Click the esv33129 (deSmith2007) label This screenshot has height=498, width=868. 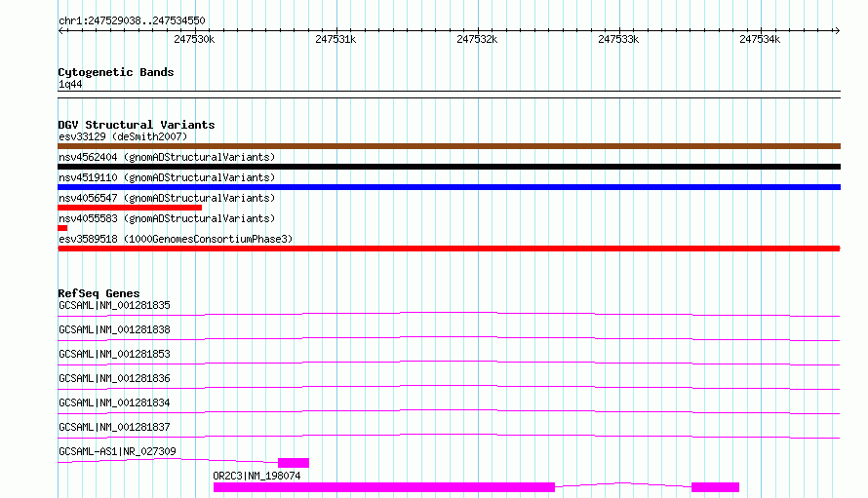123,136
